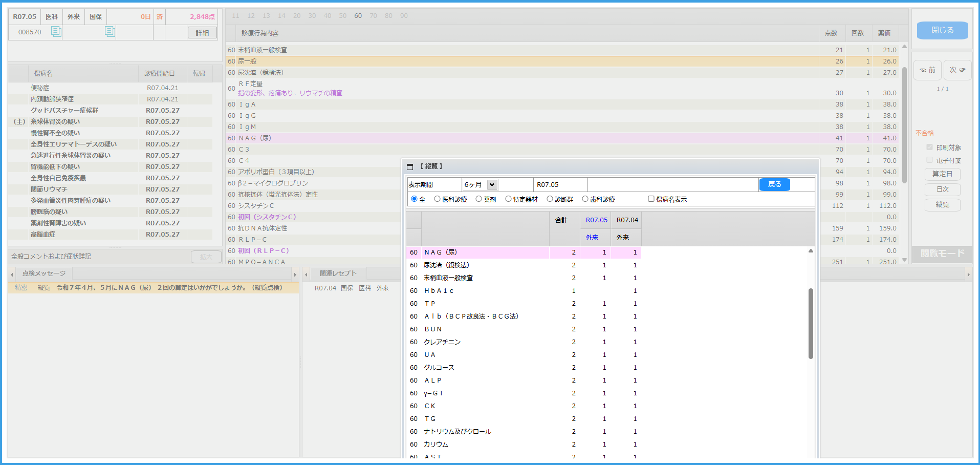980x465 pixels.
Task: Click the 拡大 button next to 全般コメント
Action: pos(206,257)
